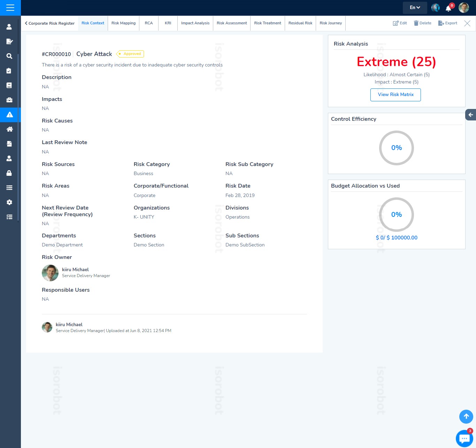Select the user profile avatar in the top bar
The height and width of the screenshot is (448, 476).
[x=464, y=7]
